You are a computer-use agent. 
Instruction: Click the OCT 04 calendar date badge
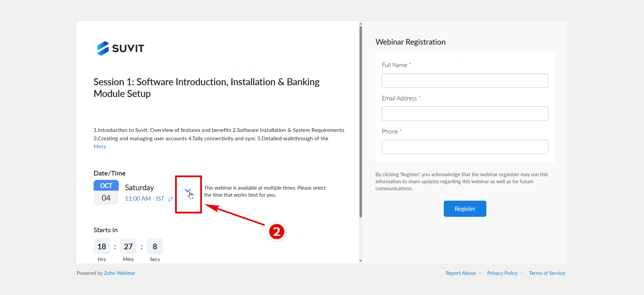click(106, 192)
